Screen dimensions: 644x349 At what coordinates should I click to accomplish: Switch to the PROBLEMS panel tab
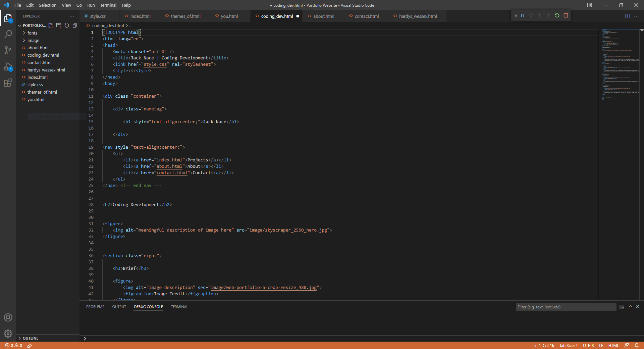[x=95, y=307]
